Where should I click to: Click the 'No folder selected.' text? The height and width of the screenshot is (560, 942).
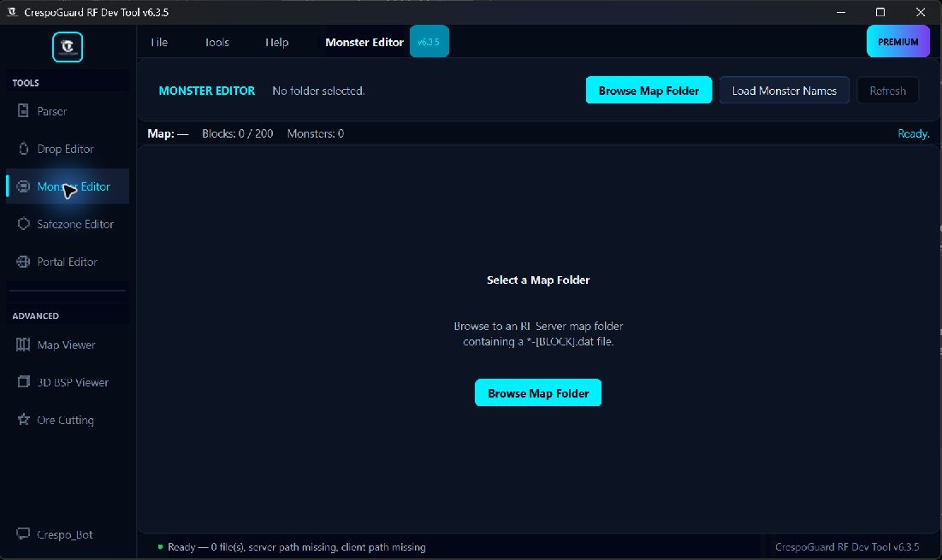(x=318, y=91)
